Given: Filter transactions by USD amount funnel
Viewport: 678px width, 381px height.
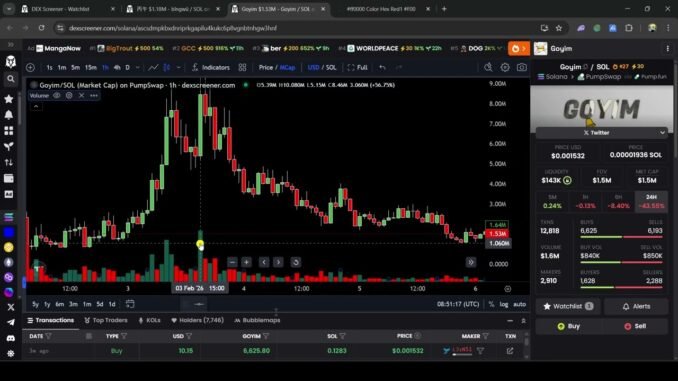Looking at the screenshot, I should [189, 336].
